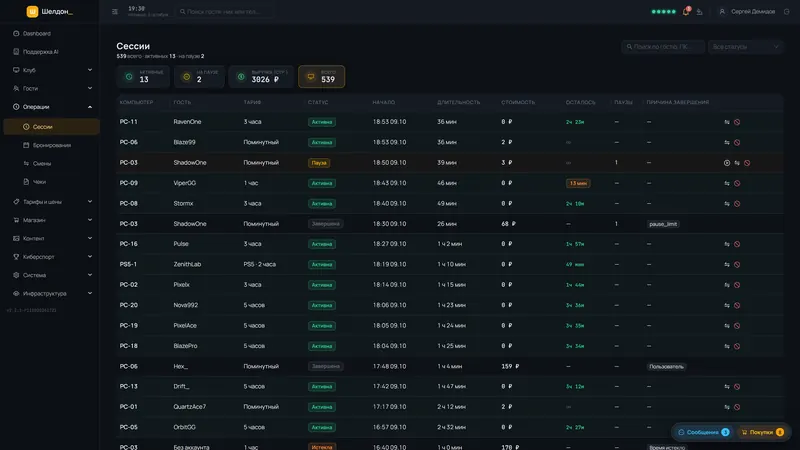Image resolution: width=800 pixels, height=450 pixels.
Task: Transfer the paused ShadowOne session
Action: pyautogui.click(x=737, y=163)
